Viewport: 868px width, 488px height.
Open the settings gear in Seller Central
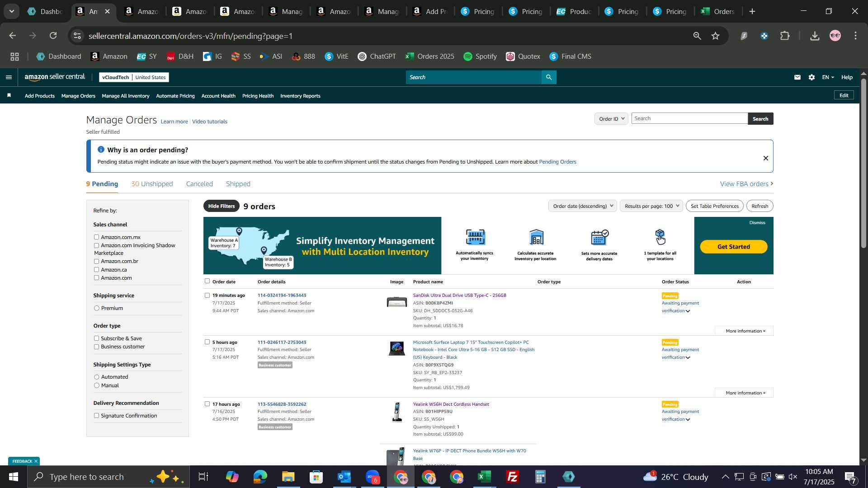(x=812, y=77)
